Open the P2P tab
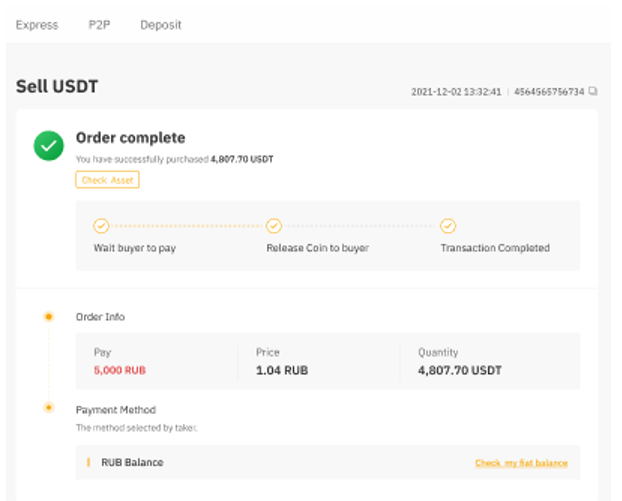Screen dimensions: 622x501 (x=99, y=25)
